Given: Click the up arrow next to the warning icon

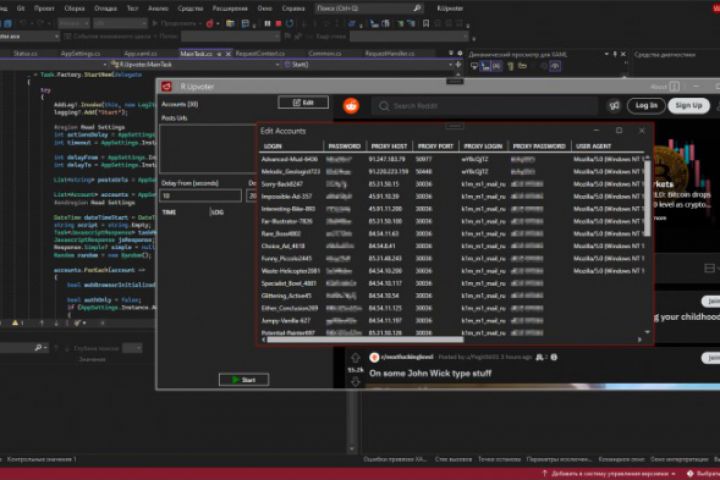Looking at the screenshot, I should [42, 323].
